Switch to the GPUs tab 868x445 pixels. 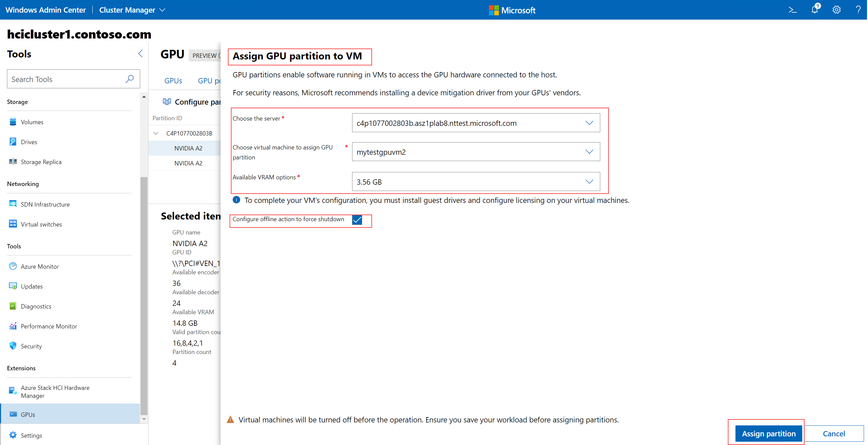click(173, 81)
